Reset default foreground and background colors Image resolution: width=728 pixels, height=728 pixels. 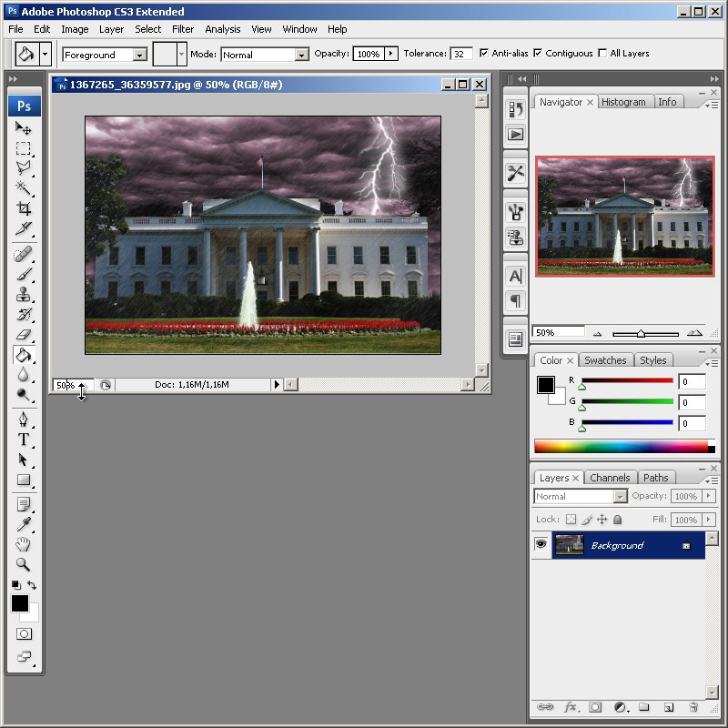[15, 585]
